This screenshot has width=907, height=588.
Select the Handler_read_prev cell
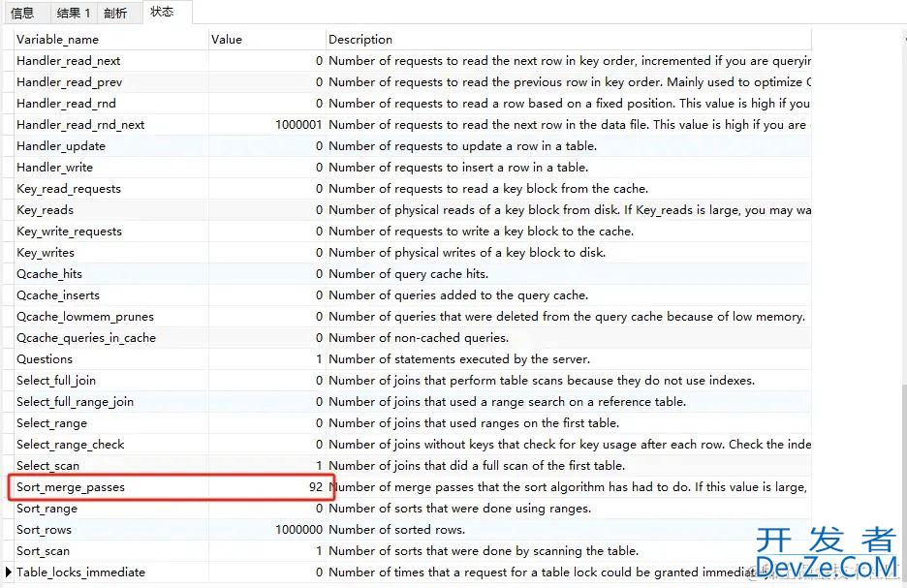click(70, 82)
